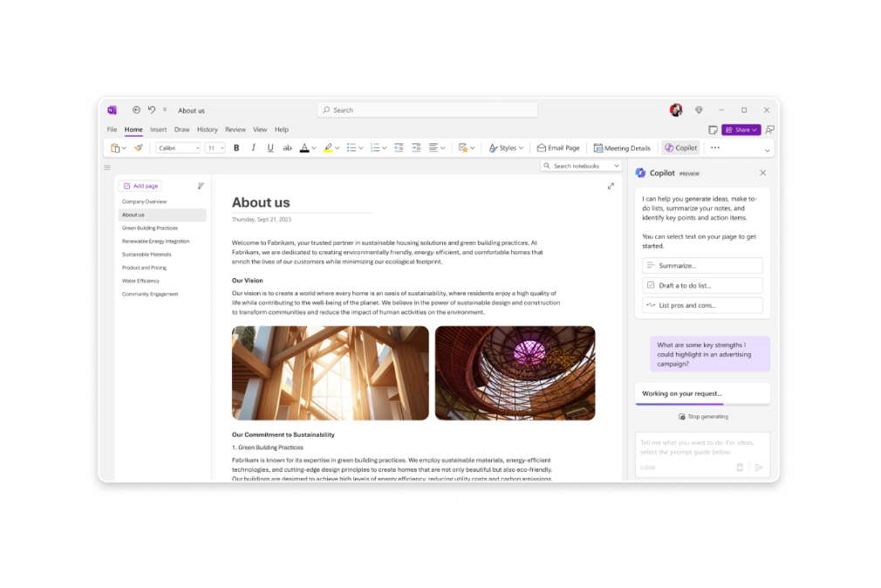The width and height of the screenshot is (881, 588).
Task: Open the Quick Access Toolbar customize arrow
Action: click(x=165, y=110)
